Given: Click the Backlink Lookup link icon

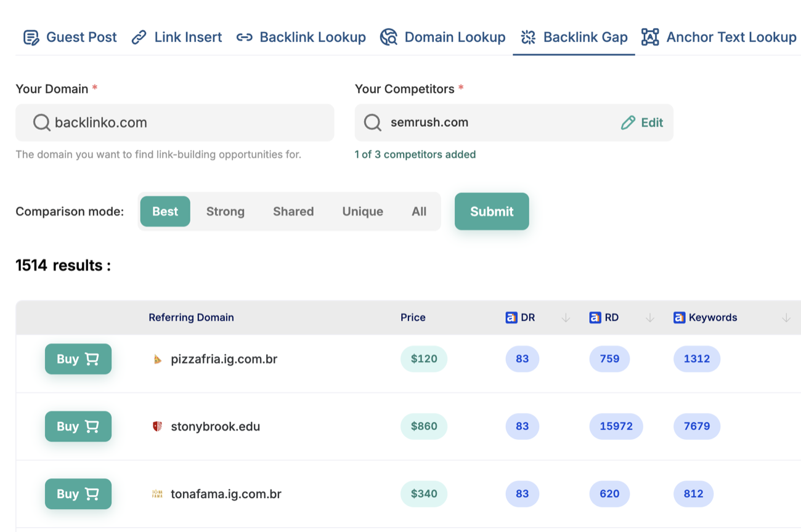Looking at the screenshot, I should [245, 38].
